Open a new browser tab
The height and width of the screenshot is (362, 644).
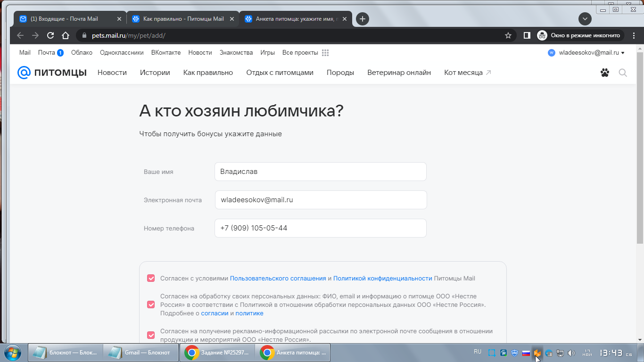[362, 19]
